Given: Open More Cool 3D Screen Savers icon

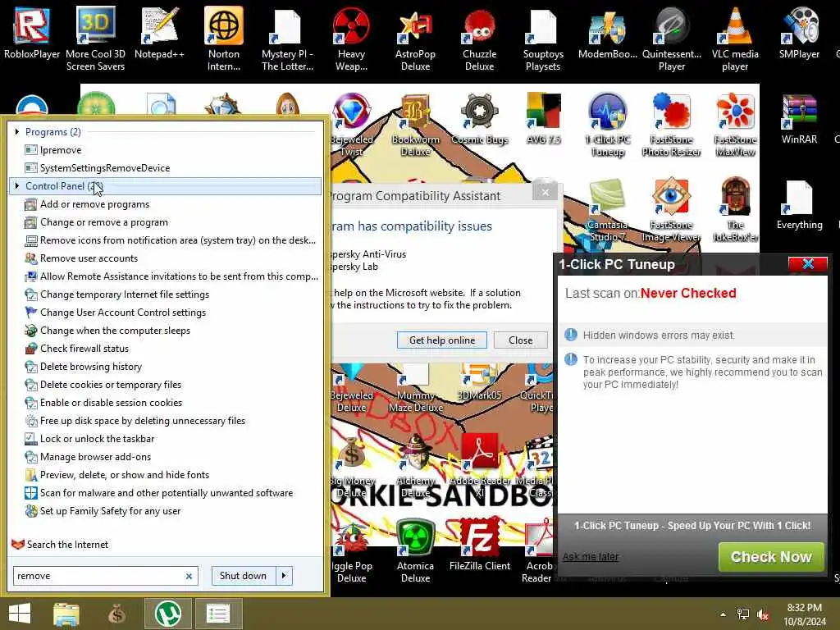Looking at the screenshot, I should point(95,39).
